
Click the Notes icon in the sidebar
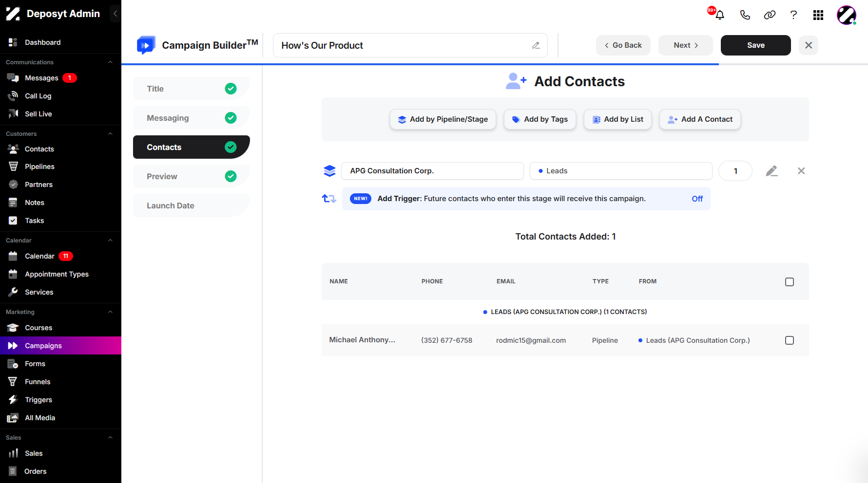[13, 203]
